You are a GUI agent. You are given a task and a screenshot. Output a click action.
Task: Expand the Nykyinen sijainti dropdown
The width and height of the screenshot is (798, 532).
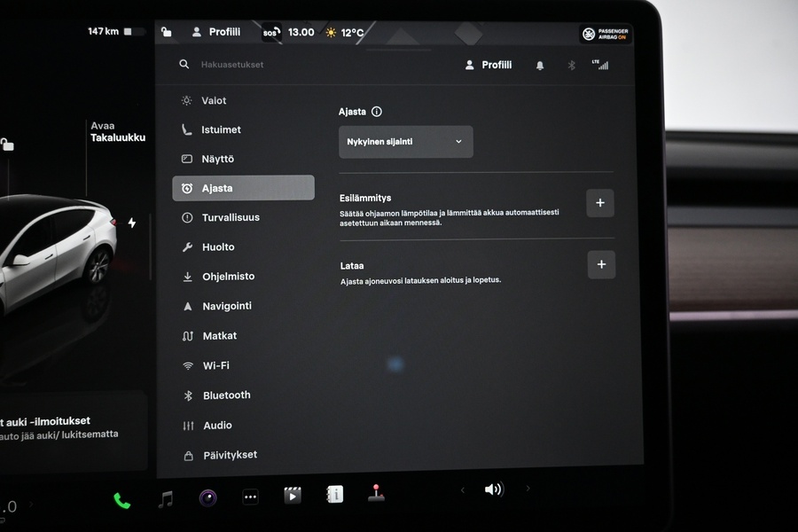click(x=405, y=142)
